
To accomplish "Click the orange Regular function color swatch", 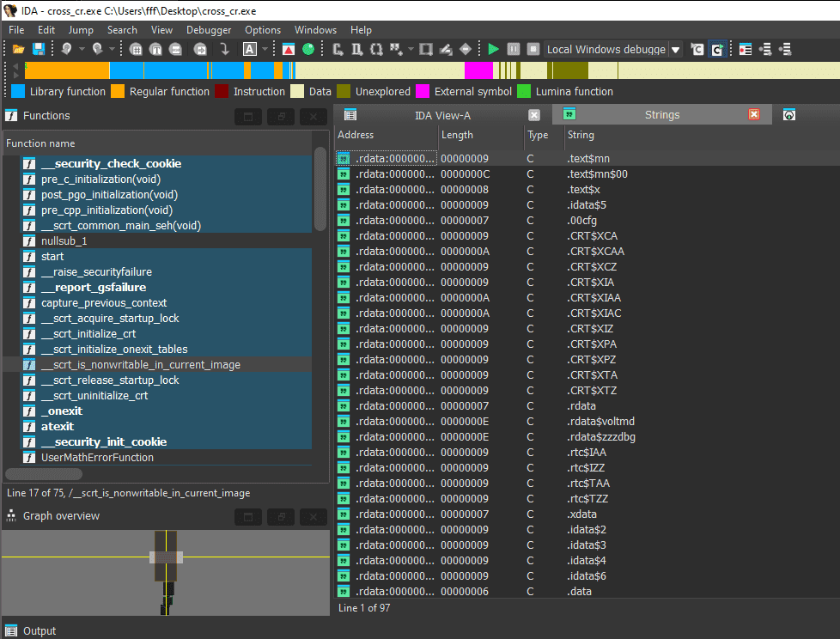I will pos(119,91).
